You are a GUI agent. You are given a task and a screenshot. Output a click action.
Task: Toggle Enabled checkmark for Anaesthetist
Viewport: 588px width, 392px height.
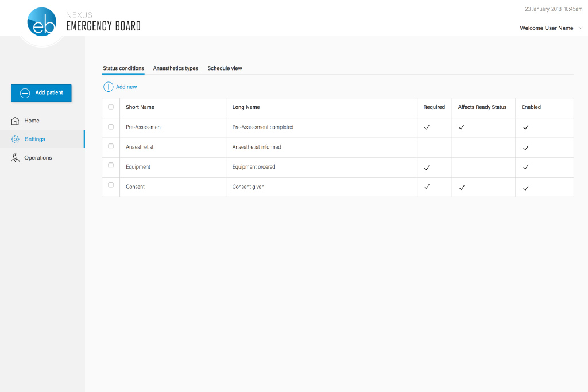(x=526, y=148)
